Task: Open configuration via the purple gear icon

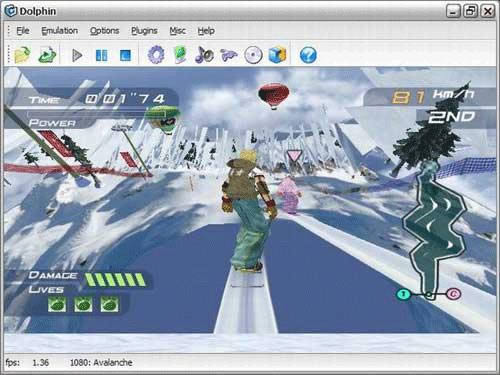Action: (x=156, y=55)
